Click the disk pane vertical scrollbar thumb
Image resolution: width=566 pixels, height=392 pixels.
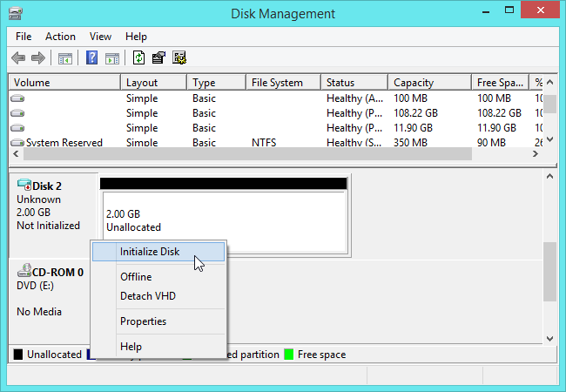click(549, 272)
